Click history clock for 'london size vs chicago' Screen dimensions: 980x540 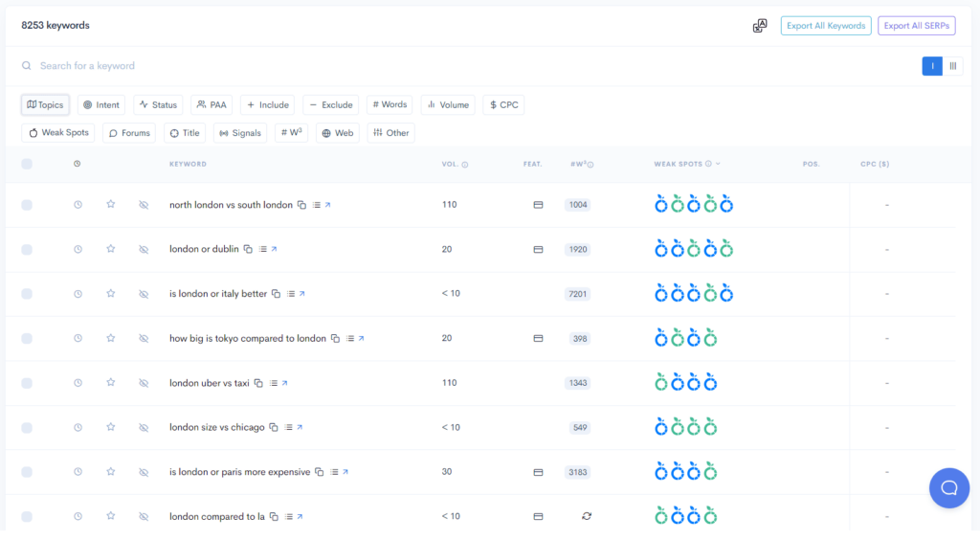[78, 427]
